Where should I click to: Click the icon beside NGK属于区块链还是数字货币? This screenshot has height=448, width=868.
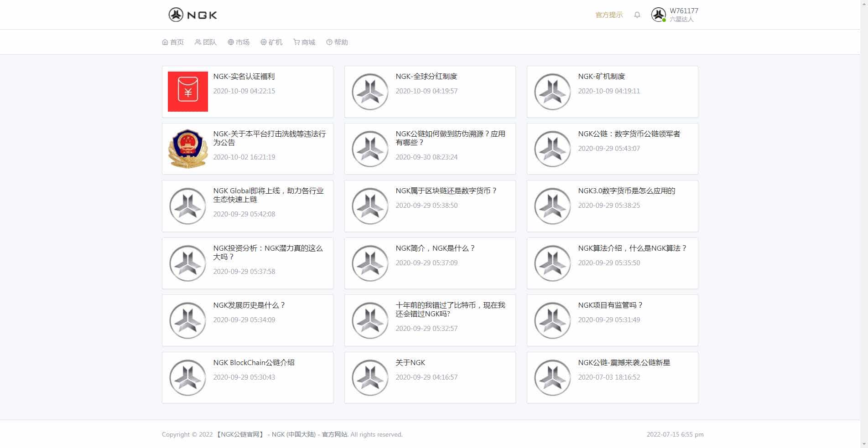click(x=370, y=206)
